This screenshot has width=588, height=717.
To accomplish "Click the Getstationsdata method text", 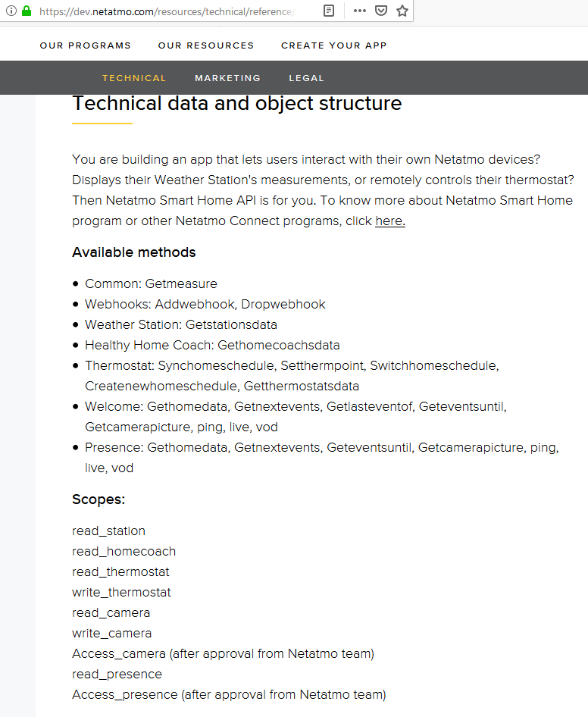I will click(x=231, y=324).
